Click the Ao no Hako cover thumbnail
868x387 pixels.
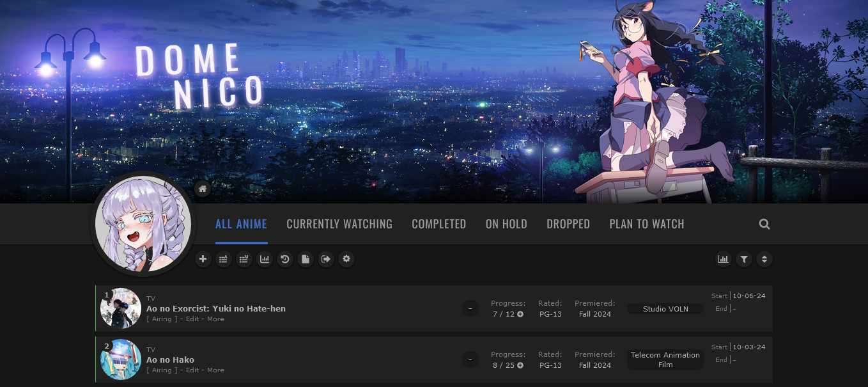(x=121, y=359)
